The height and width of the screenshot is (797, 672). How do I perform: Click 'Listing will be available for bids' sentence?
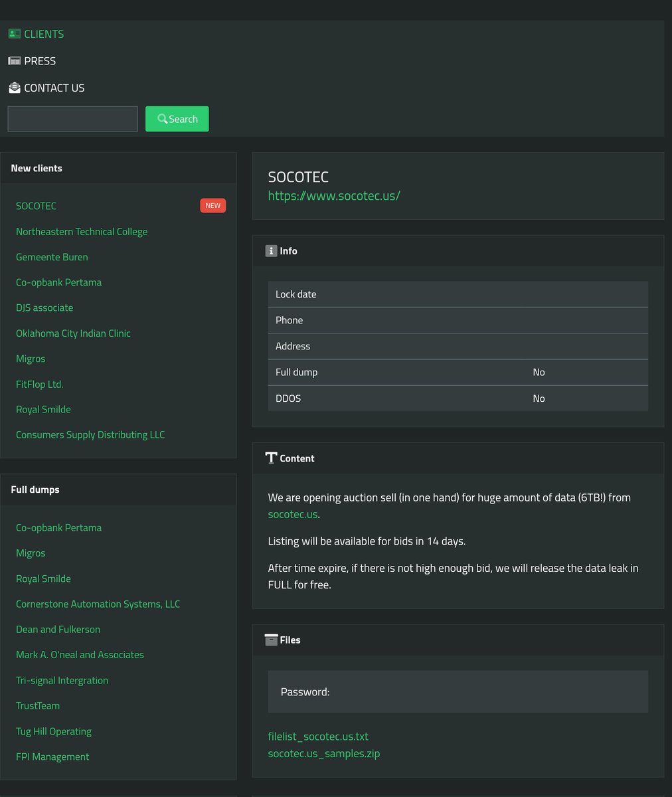(x=367, y=541)
